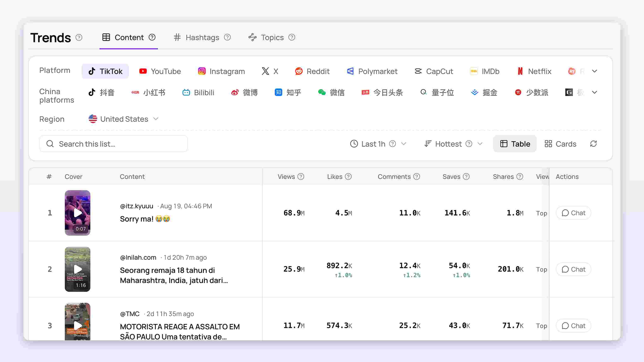The image size is (644, 362).
Task: Select the CapCut platform filter
Action: (x=434, y=71)
